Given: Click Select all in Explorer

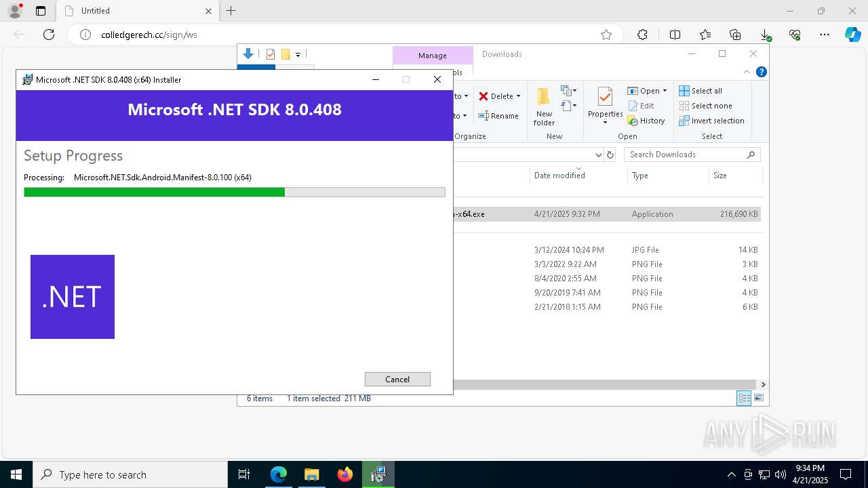Looking at the screenshot, I should [x=701, y=91].
